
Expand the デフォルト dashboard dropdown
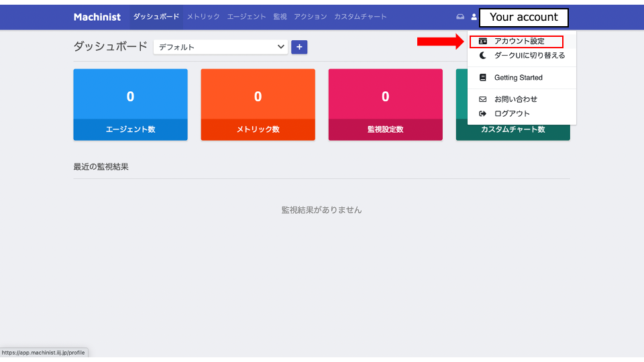pyautogui.click(x=221, y=47)
